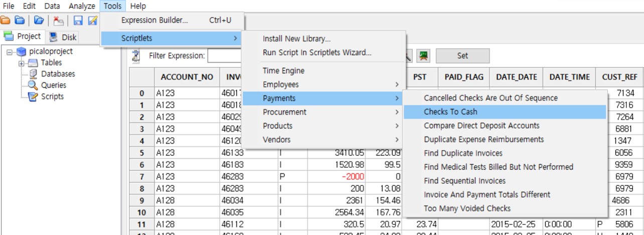Open the Help menu
This screenshot has height=235, width=644.
point(138,6)
